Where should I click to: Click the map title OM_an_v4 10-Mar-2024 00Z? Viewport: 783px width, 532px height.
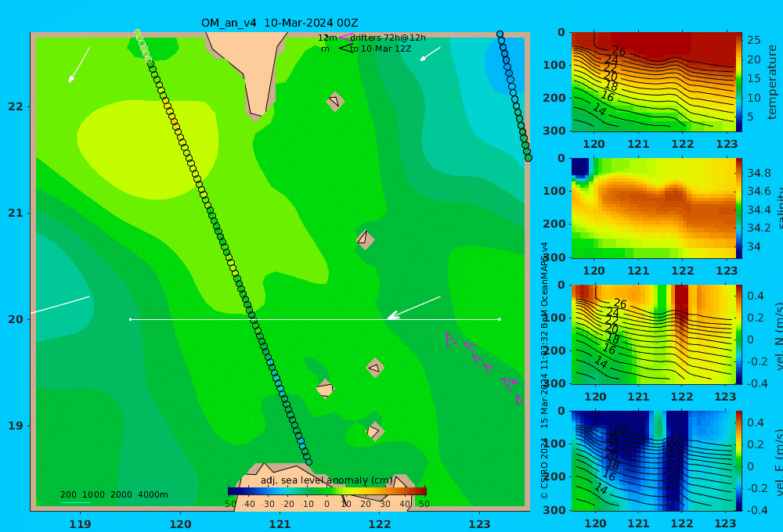coord(280,23)
